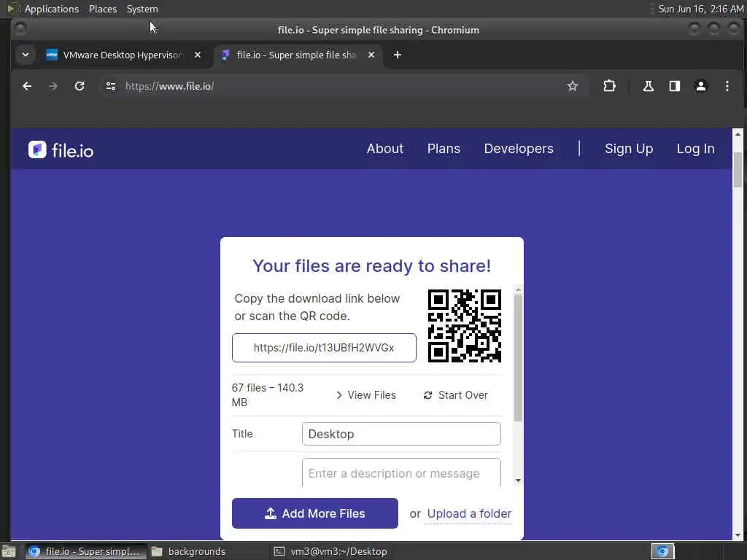Reload the file.io page

(80, 86)
